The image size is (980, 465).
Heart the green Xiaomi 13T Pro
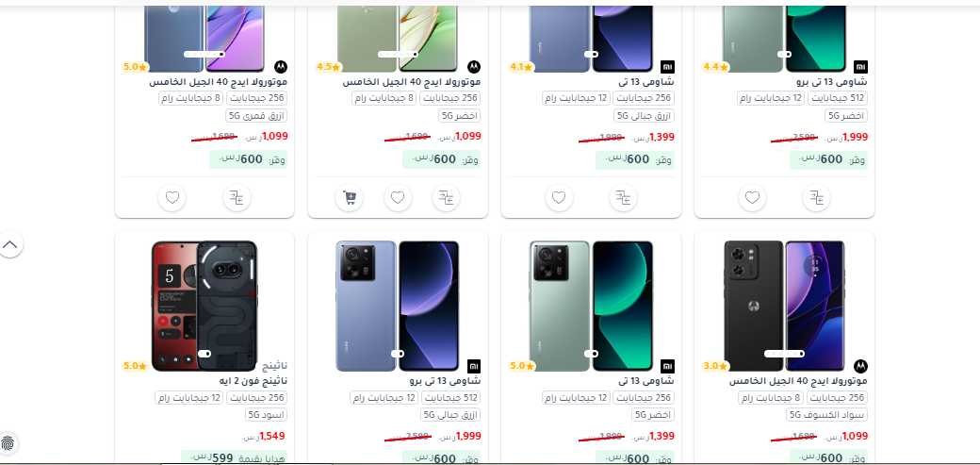point(752,198)
